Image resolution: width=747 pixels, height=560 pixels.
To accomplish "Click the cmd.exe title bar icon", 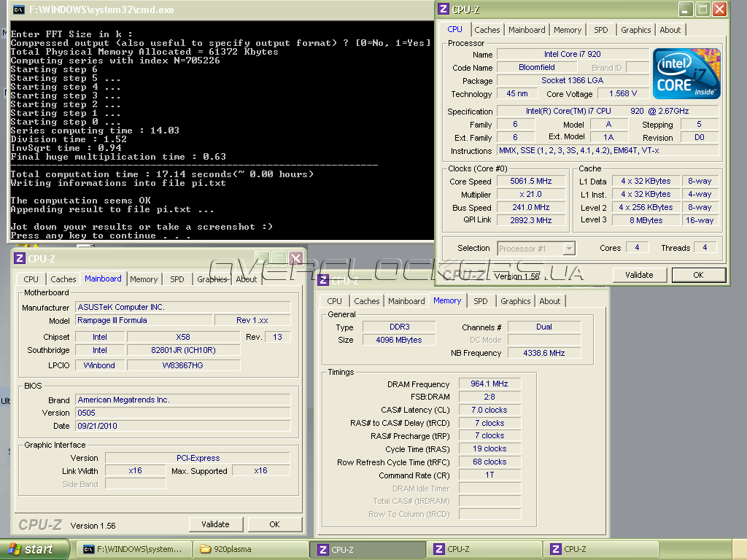I will [x=19, y=10].
